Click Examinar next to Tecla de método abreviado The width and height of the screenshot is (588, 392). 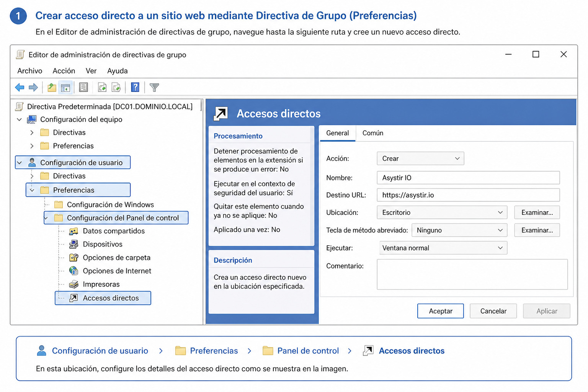pyautogui.click(x=537, y=230)
